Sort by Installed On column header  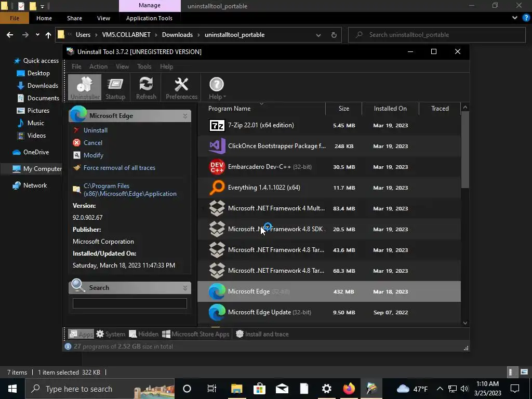(x=390, y=109)
